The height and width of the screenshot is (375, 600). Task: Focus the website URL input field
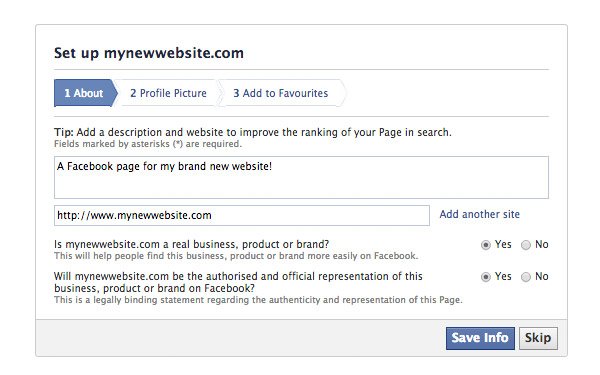(241, 215)
